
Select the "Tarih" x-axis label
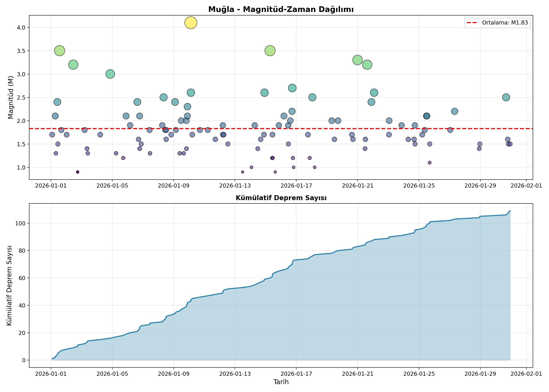281,382
